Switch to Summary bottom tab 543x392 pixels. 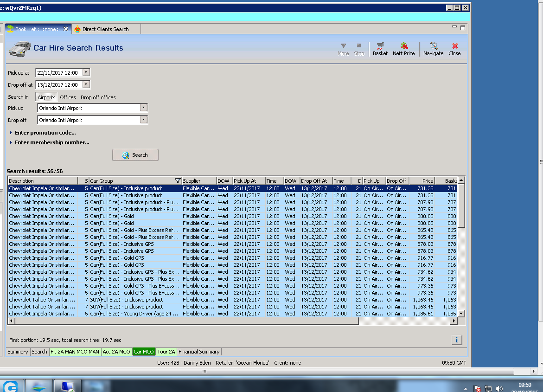18,352
